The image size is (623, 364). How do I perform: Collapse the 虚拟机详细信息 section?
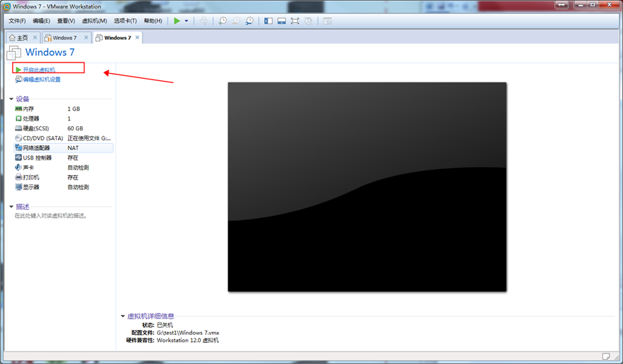(x=123, y=316)
